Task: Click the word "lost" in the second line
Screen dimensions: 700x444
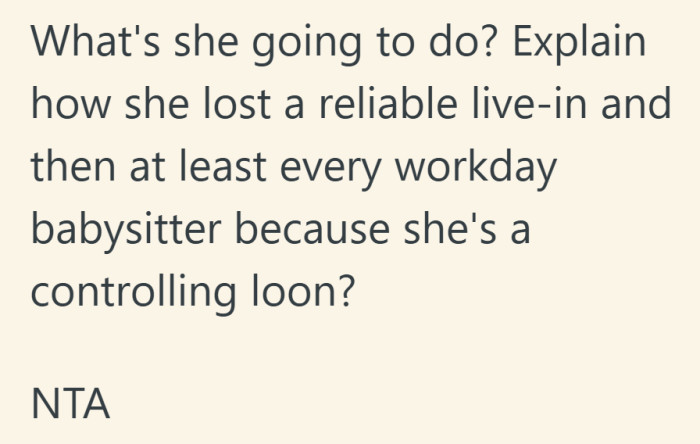Action: (237, 104)
